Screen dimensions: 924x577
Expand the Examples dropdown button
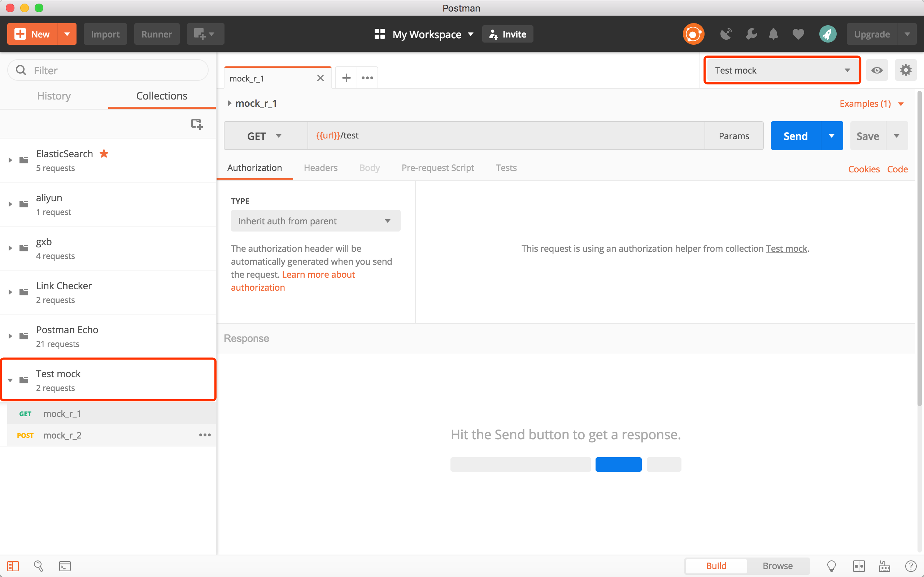click(x=901, y=103)
